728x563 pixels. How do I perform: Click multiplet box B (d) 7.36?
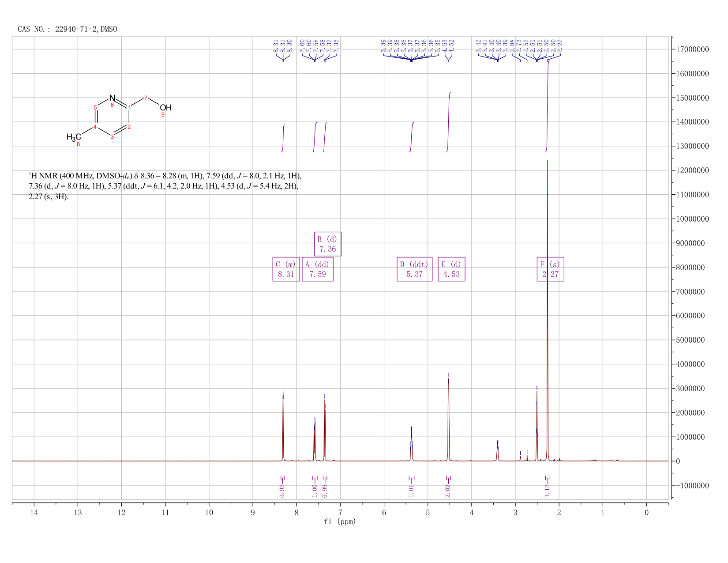[x=328, y=244]
